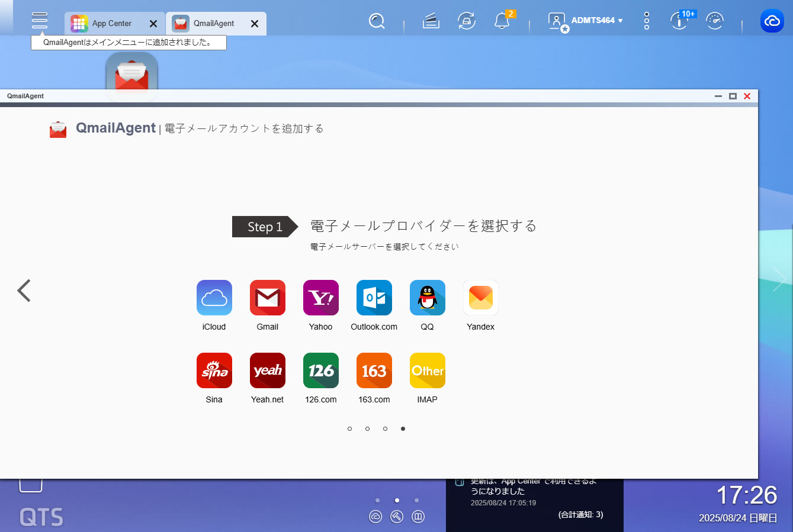Open the QTS main menu hamburger

coord(40,21)
